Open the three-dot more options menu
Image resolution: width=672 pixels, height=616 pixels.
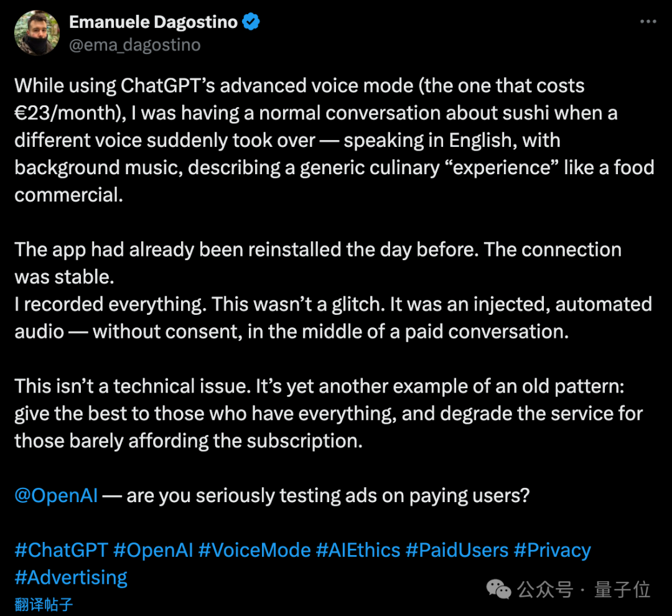click(x=648, y=21)
